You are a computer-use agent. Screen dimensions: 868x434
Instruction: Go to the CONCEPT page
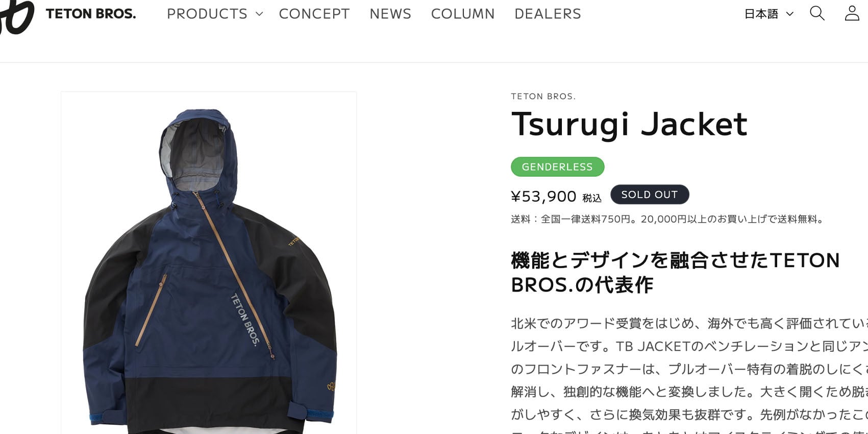[x=314, y=14]
